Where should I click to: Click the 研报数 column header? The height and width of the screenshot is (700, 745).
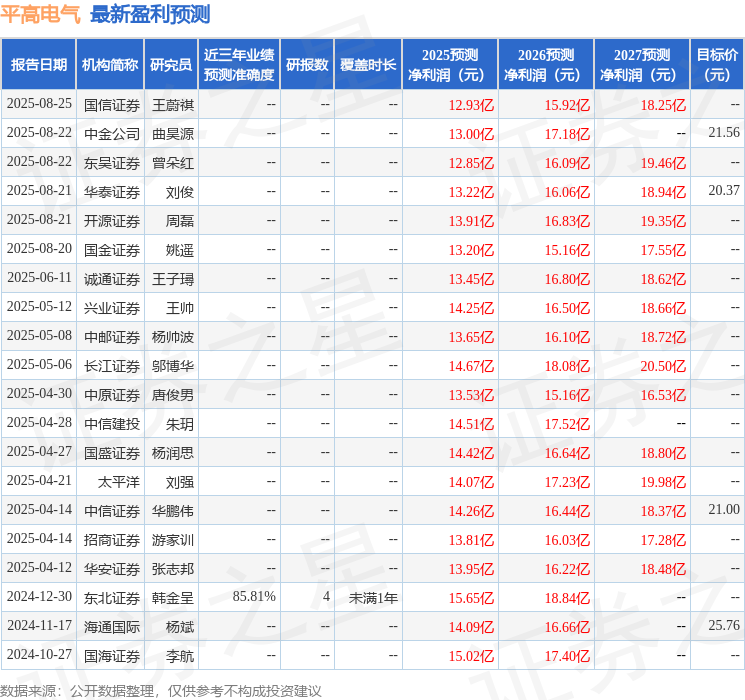click(x=307, y=65)
